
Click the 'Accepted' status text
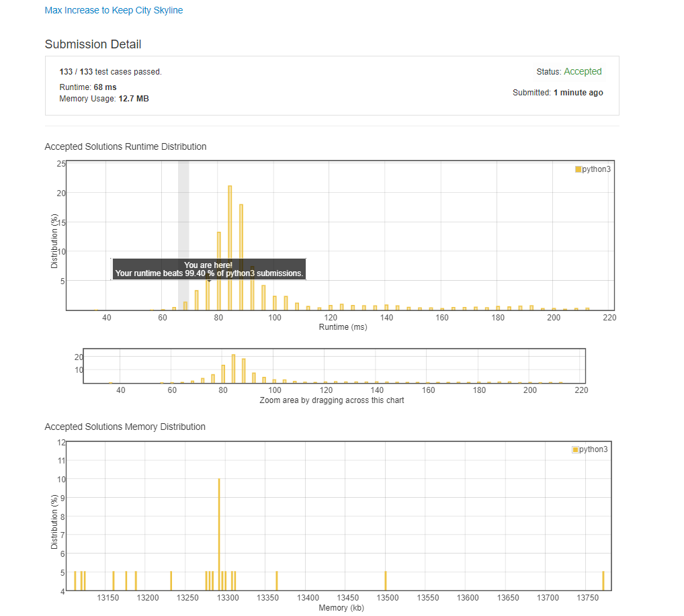click(583, 72)
